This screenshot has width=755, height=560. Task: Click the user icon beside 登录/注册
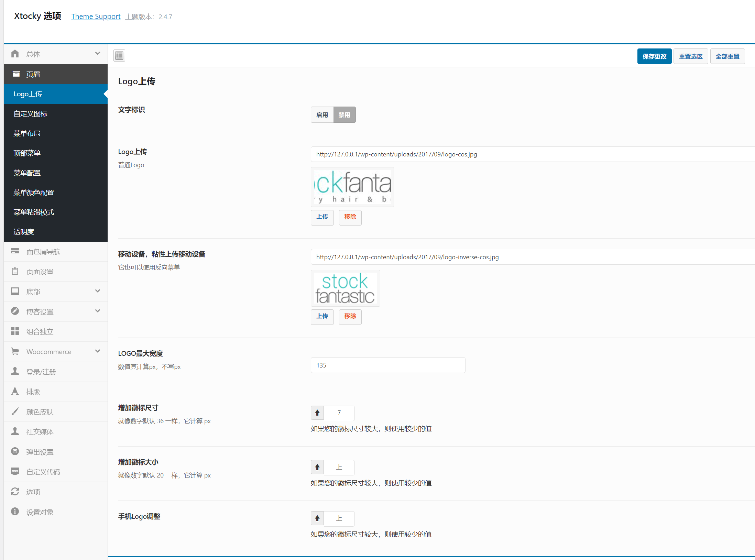coord(15,371)
